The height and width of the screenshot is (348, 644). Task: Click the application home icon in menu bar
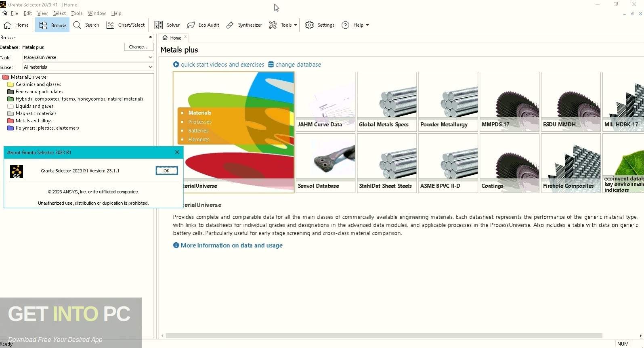pos(5,13)
